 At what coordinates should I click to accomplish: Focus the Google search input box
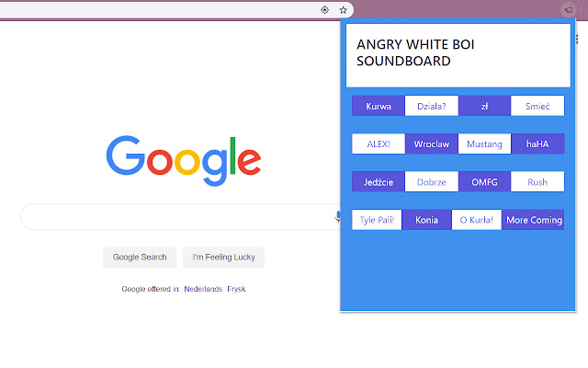[180, 217]
